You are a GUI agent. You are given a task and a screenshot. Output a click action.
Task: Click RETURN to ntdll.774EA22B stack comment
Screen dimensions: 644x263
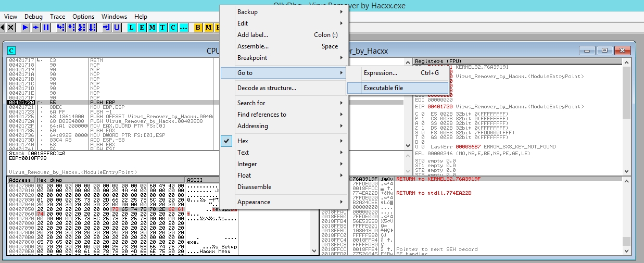point(434,193)
